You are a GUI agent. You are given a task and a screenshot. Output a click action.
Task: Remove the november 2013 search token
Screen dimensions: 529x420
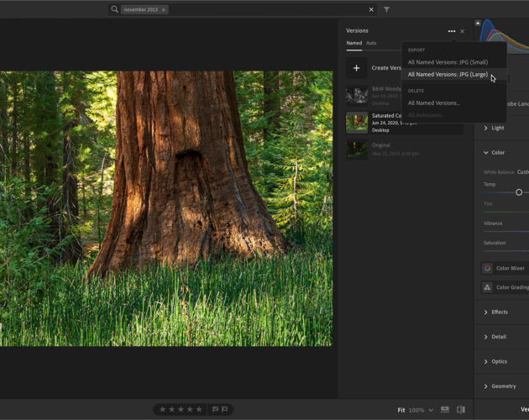click(164, 10)
